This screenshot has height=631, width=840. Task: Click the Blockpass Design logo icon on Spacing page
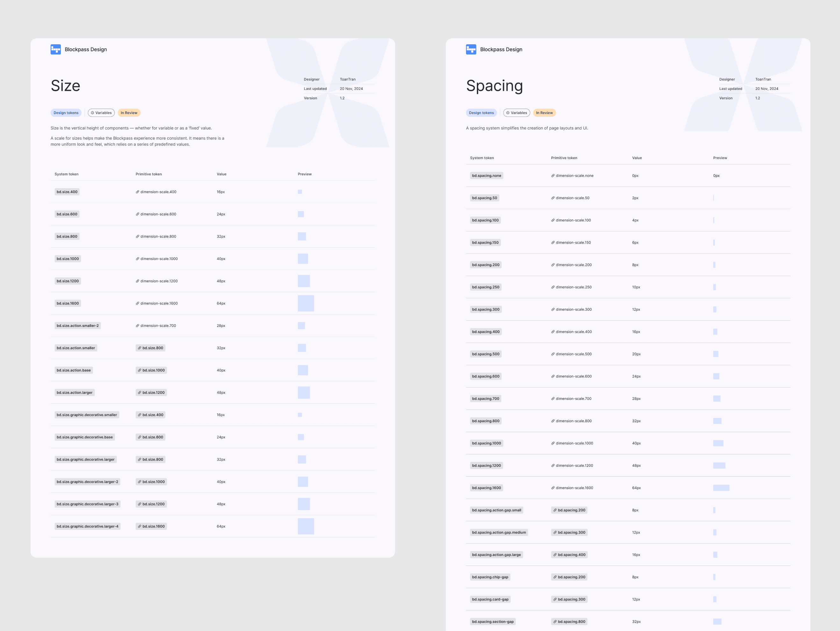coord(471,49)
